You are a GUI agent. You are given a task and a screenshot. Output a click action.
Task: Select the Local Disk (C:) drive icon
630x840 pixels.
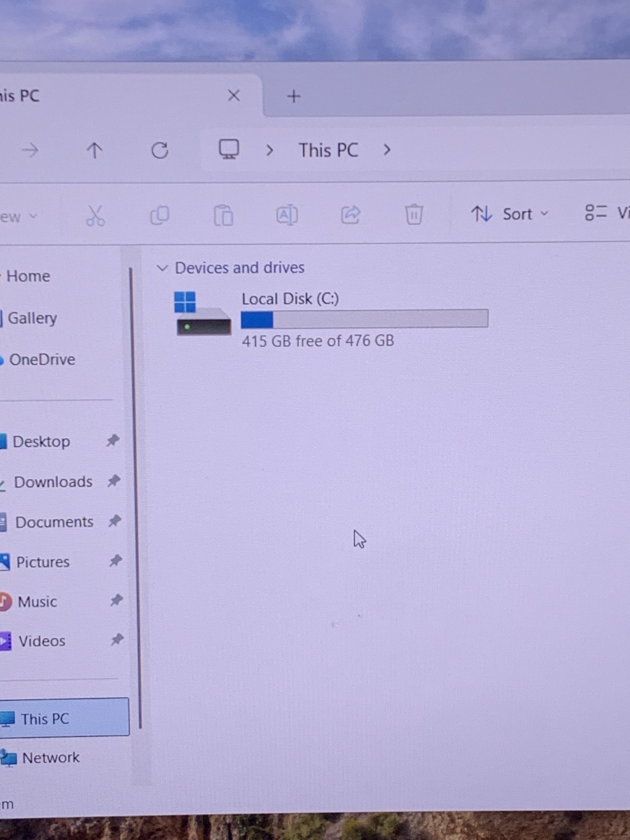[x=202, y=314]
